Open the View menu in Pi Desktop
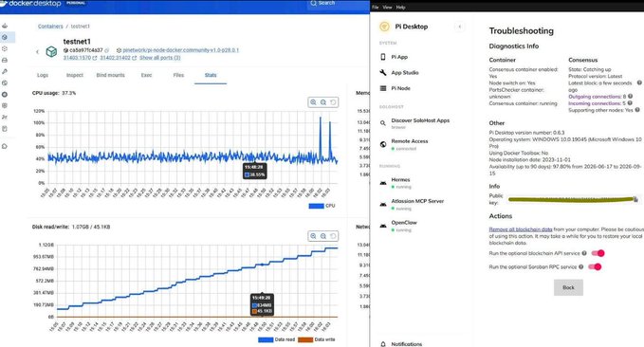This screenshot has width=644, height=347. point(387,7)
